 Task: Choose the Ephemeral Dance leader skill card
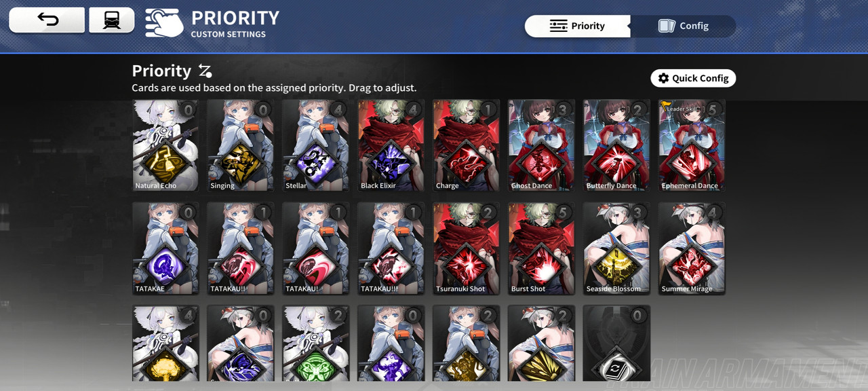[692, 145]
